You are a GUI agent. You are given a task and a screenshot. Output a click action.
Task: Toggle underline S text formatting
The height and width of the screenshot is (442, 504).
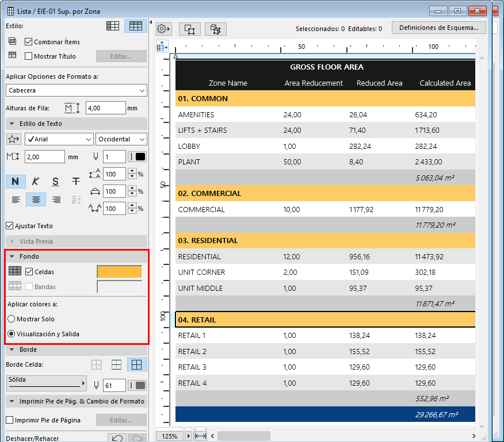(x=55, y=182)
